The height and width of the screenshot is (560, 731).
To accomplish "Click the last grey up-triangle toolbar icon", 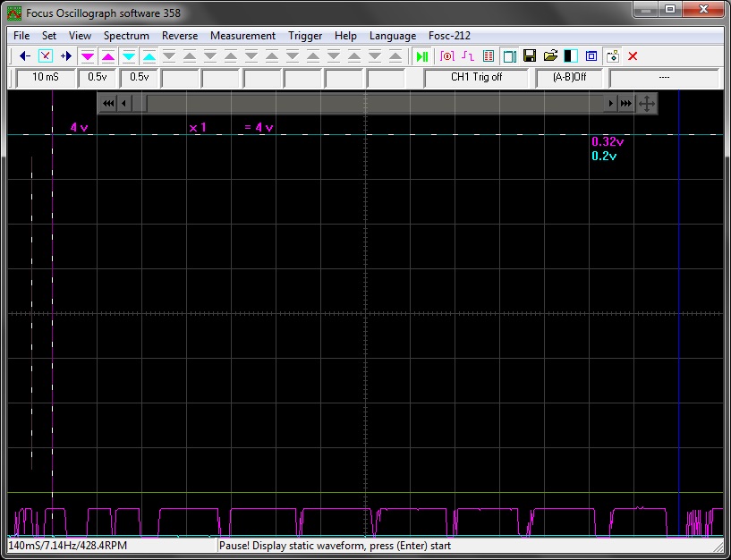I will pyautogui.click(x=395, y=56).
